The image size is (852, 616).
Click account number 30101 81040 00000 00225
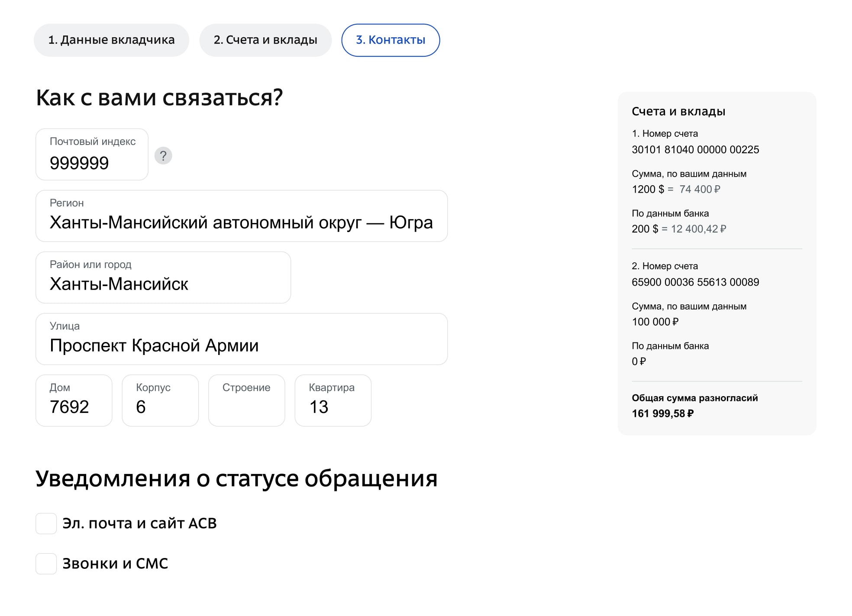coord(695,150)
